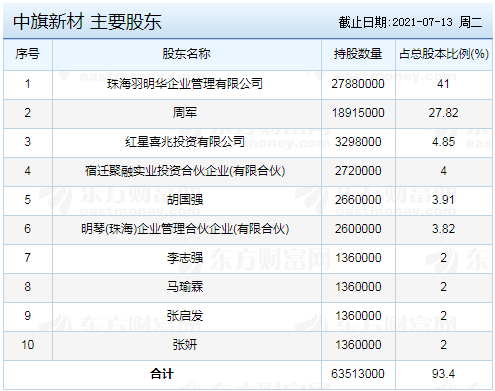Click share count 18915000

point(358,113)
